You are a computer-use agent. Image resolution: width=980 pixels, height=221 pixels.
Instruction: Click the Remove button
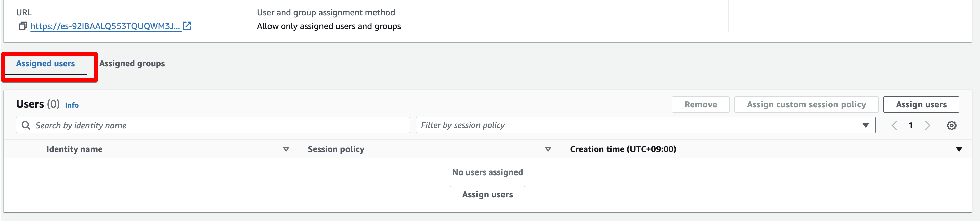pyautogui.click(x=700, y=104)
